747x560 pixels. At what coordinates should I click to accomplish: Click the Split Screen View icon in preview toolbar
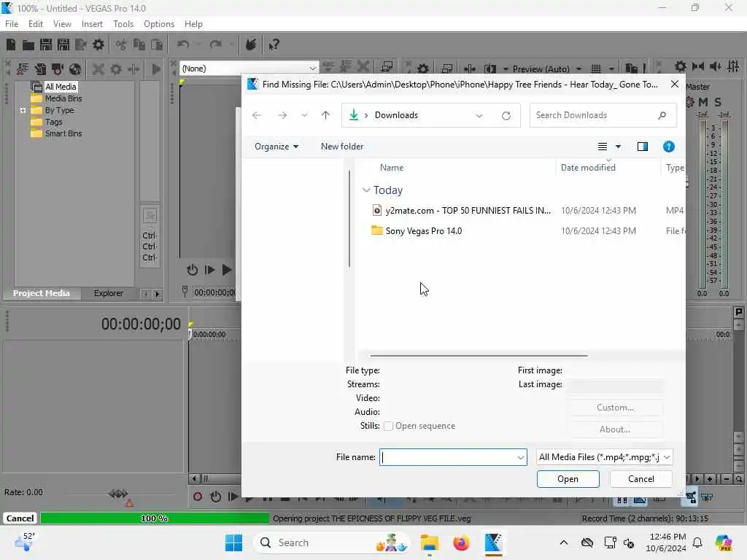(490, 69)
